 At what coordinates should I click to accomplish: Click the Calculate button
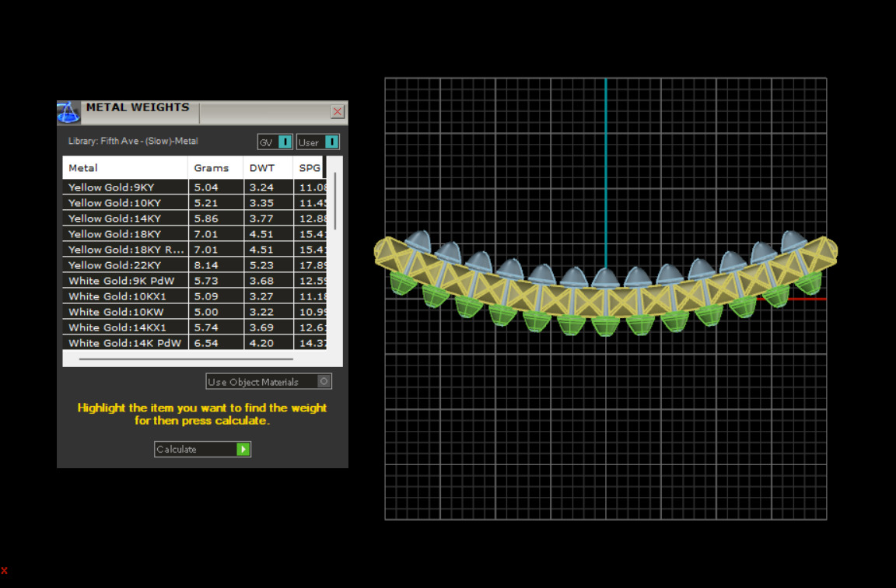pos(202,449)
